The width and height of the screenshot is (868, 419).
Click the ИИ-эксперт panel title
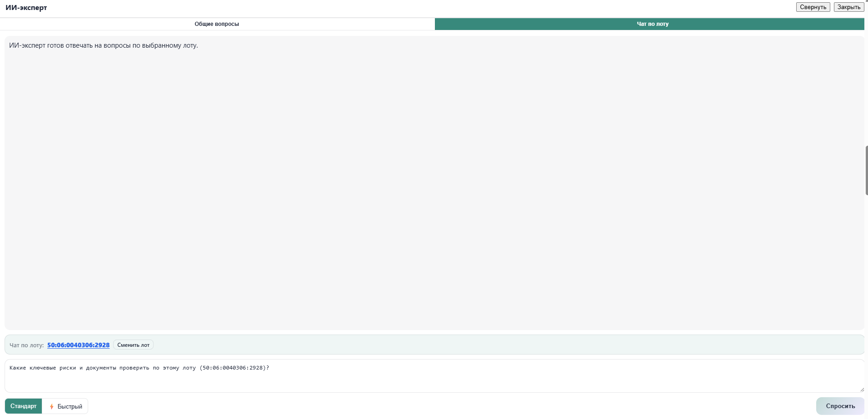coord(26,8)
